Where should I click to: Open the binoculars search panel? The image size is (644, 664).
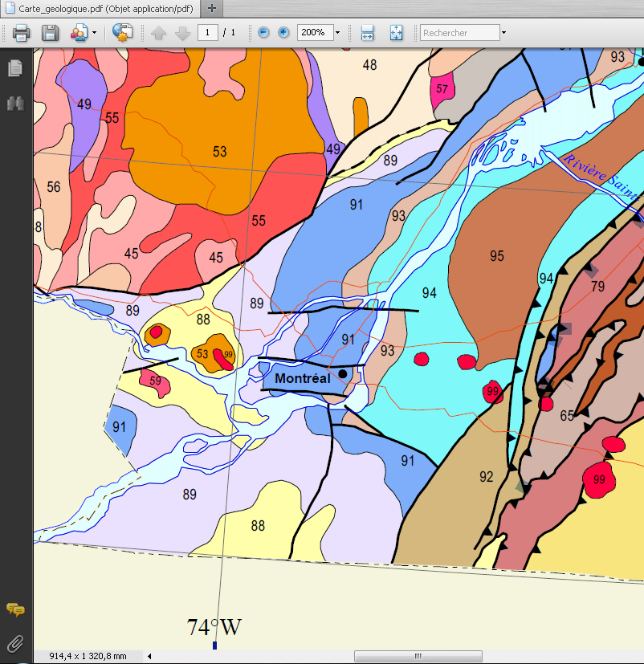(14, 103)
